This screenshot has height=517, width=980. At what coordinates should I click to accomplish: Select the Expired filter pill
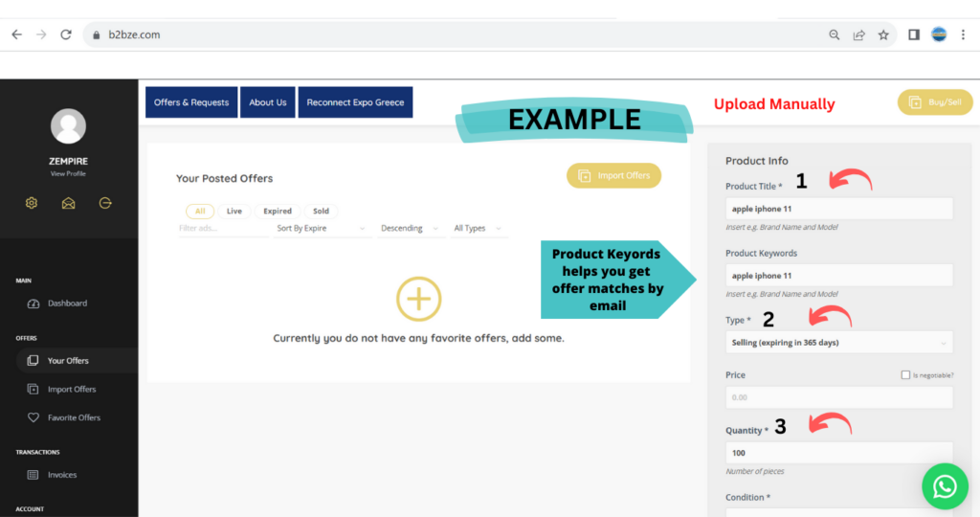276,212
